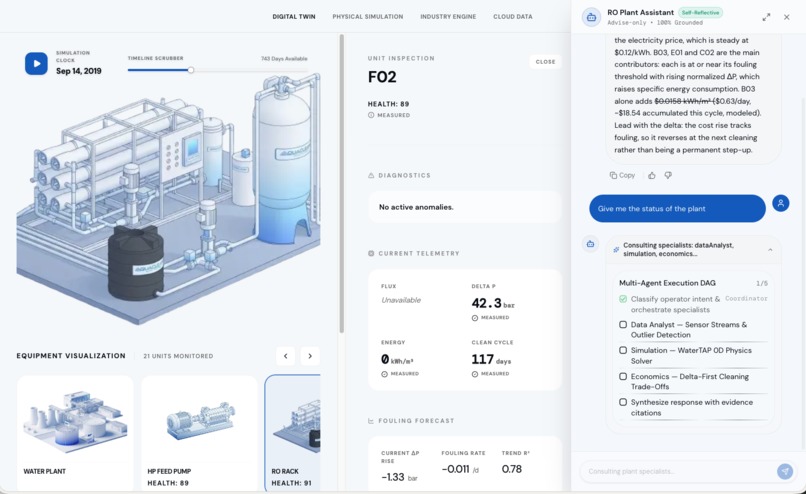
Task: Click the 'Give me the status' message bubble
Action: click(677, 209)
